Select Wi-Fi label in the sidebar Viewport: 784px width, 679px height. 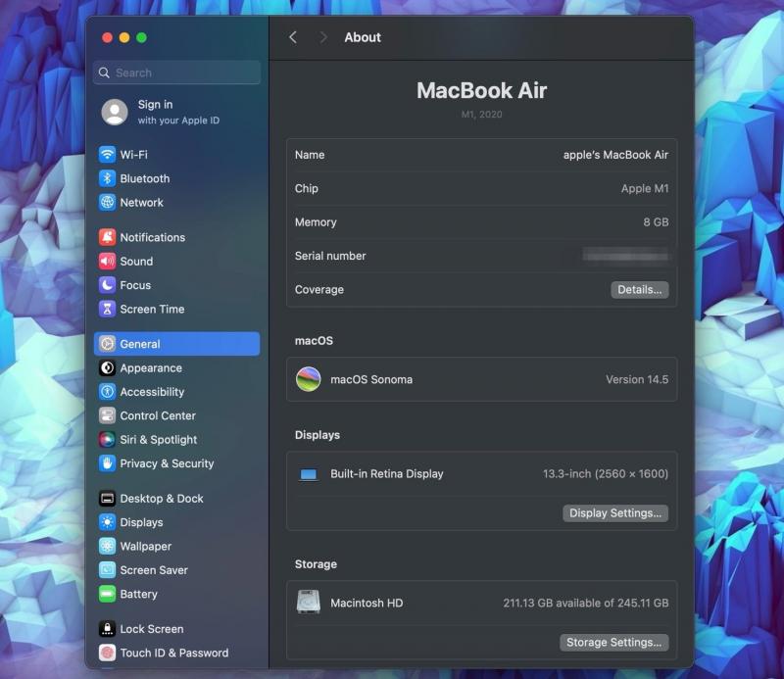133,155
